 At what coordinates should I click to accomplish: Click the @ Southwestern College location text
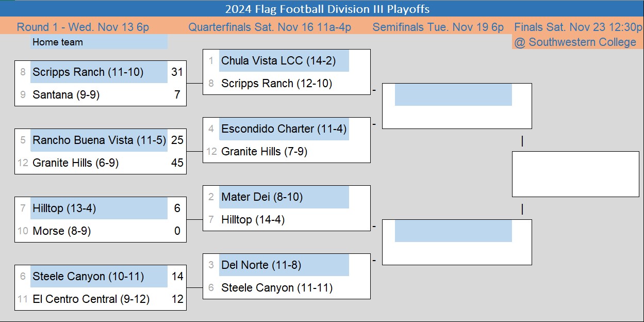575,42
